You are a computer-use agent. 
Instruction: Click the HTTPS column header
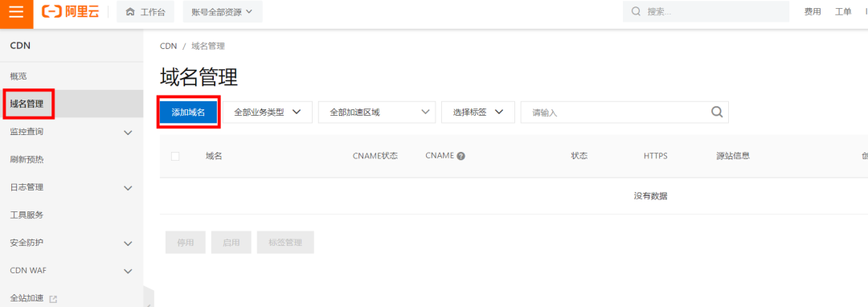[656, 156]
